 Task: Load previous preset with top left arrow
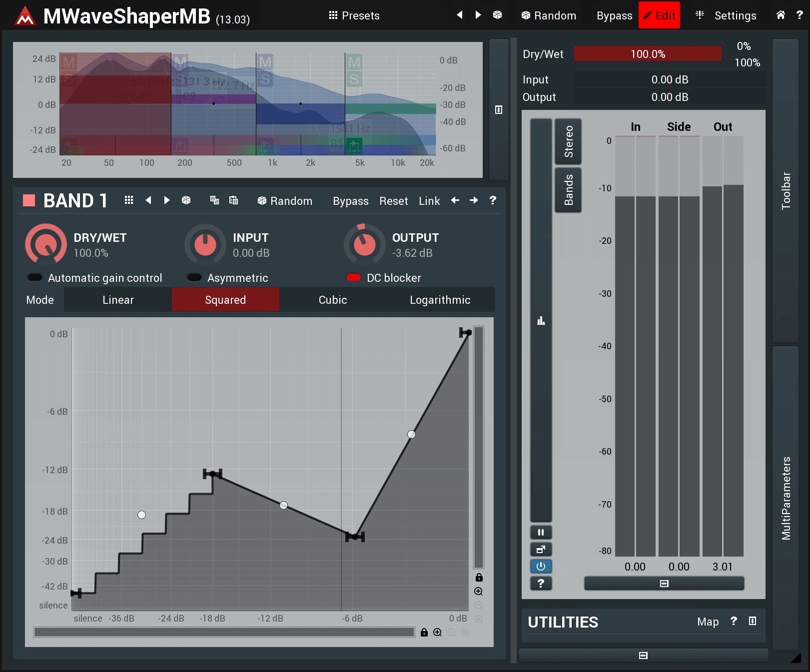pos(460,15)
